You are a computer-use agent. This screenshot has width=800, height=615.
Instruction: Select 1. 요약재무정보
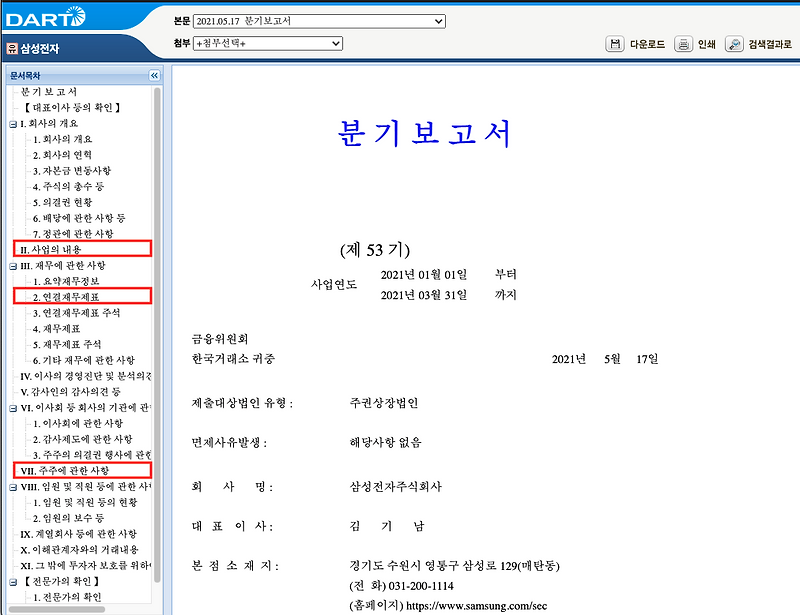(x=66, y=282)
